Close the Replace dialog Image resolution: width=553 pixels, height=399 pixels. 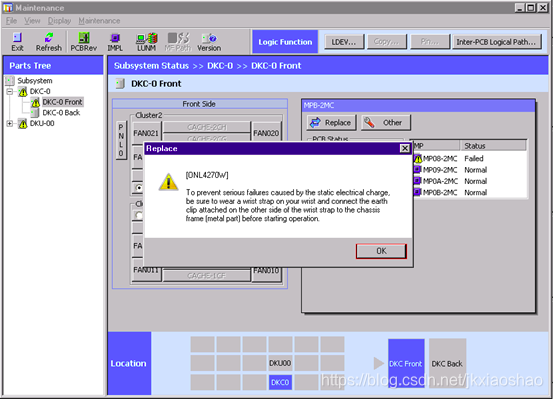tap(405, 149)
